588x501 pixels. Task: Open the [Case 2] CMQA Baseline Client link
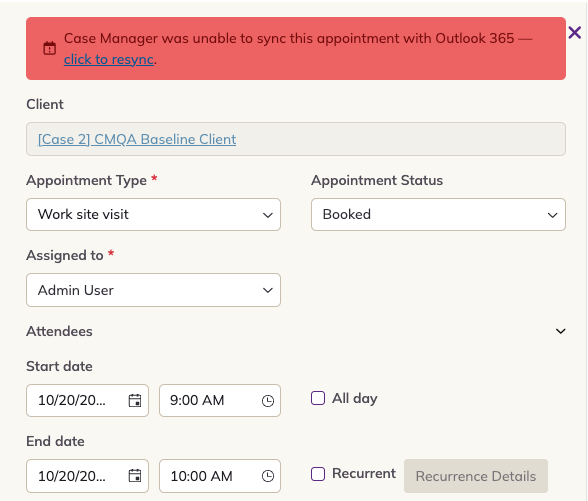[x=137, y=139]
